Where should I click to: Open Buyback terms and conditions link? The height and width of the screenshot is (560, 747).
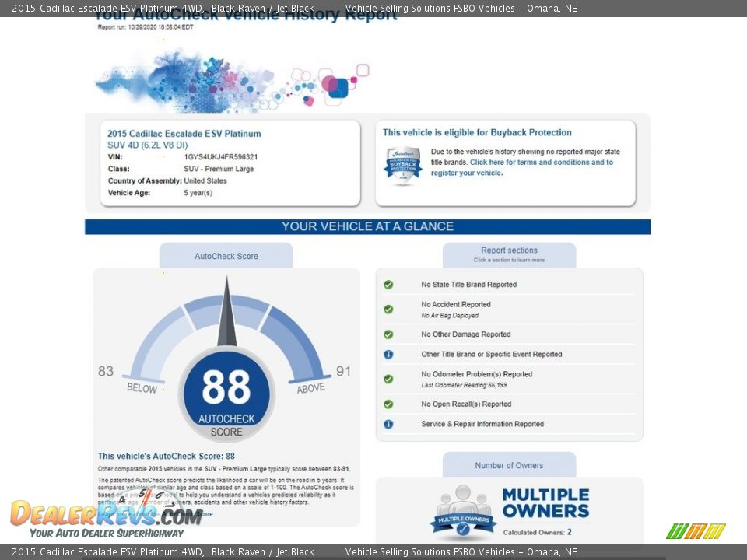point(522,167)
